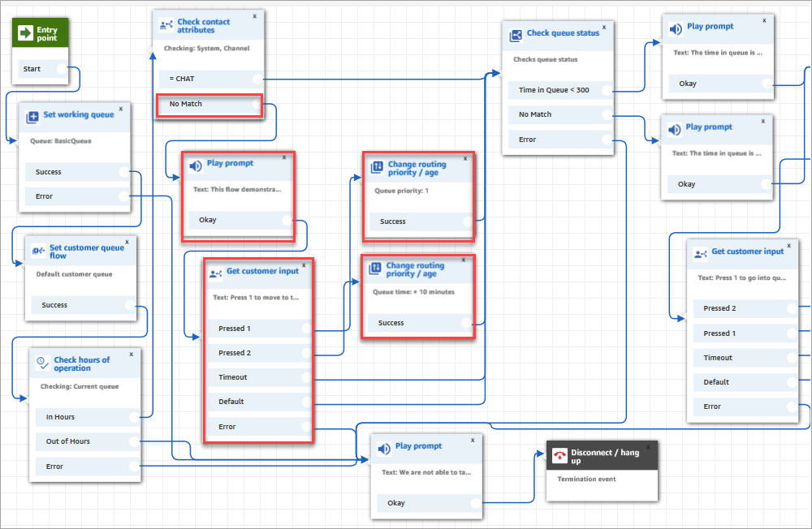Select the green Entry point icon
The height and width of the screenshot is (529, 812).
[x=26, y=31]
